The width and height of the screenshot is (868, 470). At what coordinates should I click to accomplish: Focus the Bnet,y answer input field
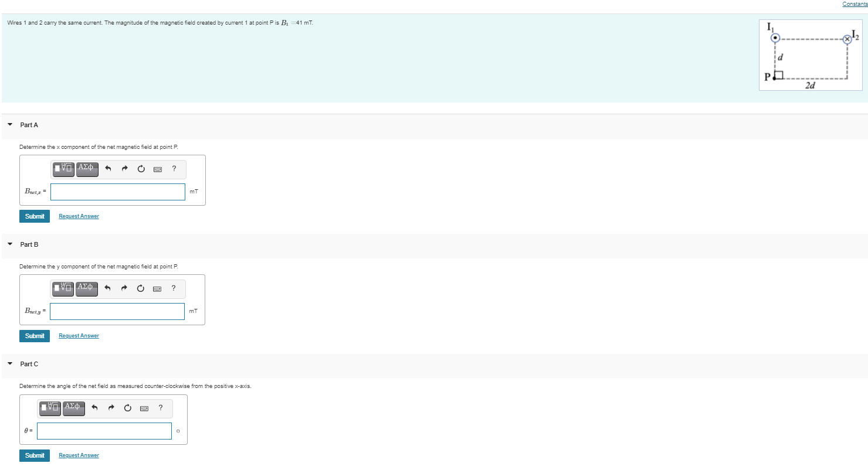(x=117, y=311)
